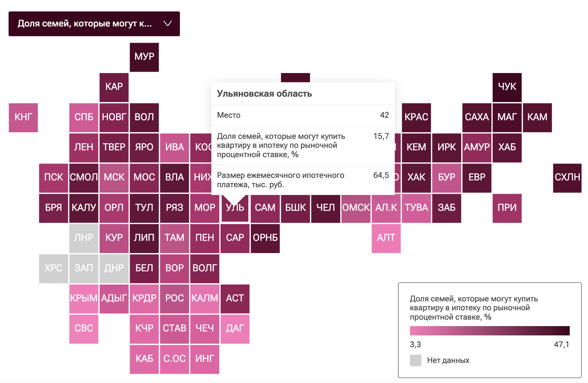This screenshot has width=588, height=383.
Task: Click the gray 'Нет данных' legend swatch
Action: pos(416,360)
